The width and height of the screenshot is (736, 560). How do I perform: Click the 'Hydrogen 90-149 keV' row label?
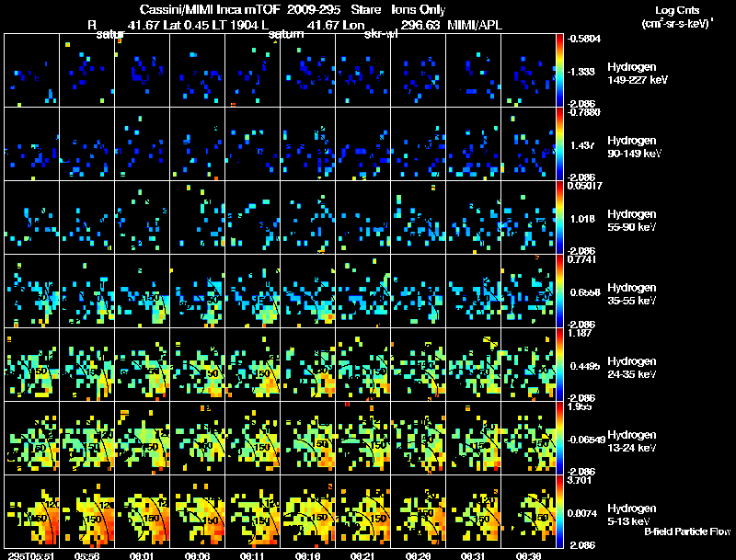point(634,147)
